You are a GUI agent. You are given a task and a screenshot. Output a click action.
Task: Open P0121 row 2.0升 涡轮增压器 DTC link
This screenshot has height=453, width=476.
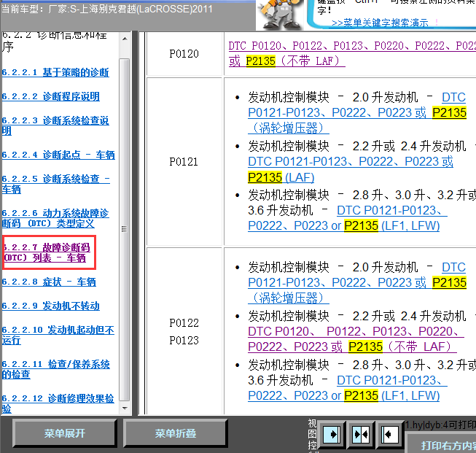pyautogui.click(x=357, y=113)
